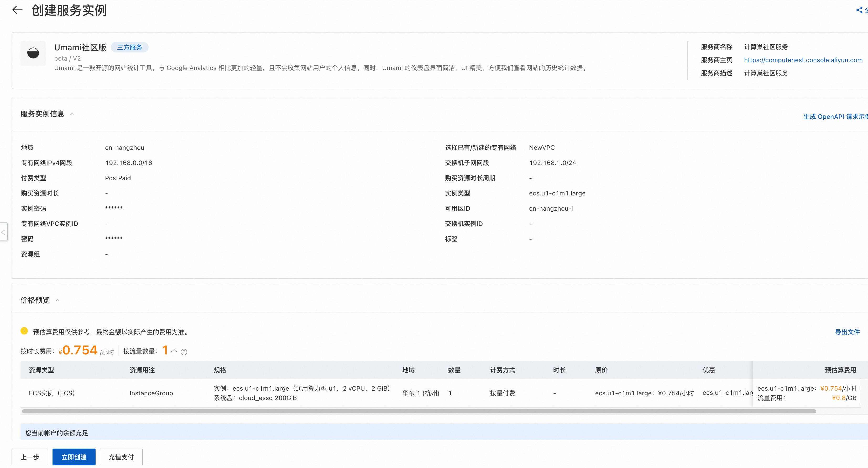Open the left side panel handle
Viewport: 868px width, 468px height.
(x=3, y=232)
